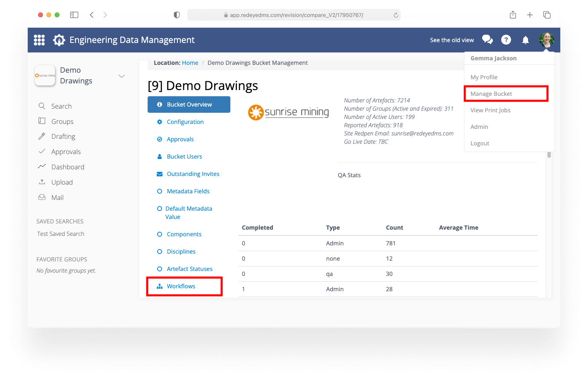This screenshot has height=380, width=588.
Task: Open Dashboard in left sidebar
Action: point(68,167)
